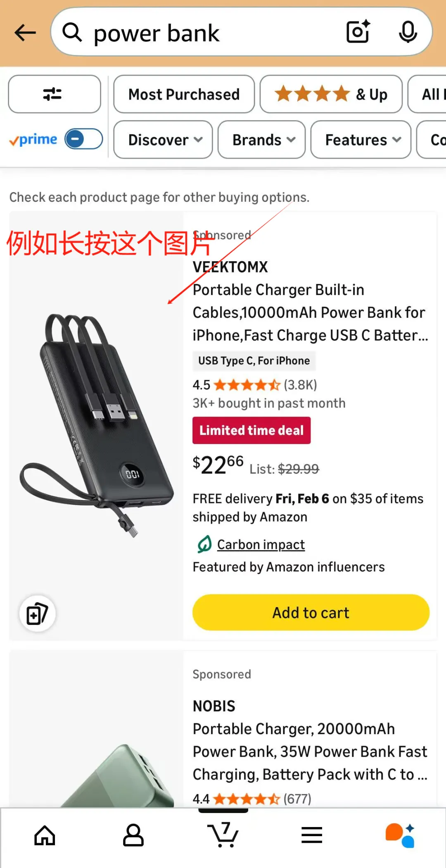Tap the compare similar items icon
The image size is (446, 868).
(x=38, y=613)
